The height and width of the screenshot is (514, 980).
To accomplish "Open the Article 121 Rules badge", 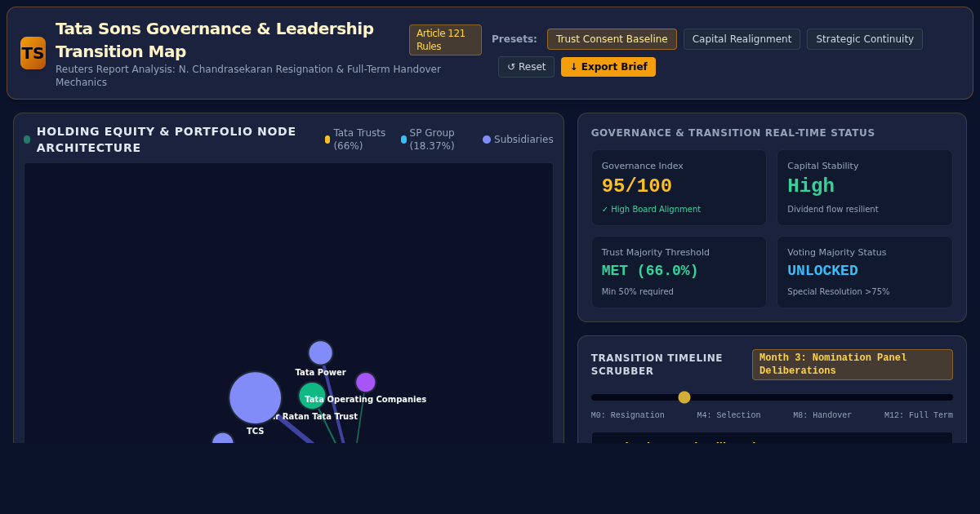I will coord(445,40).
